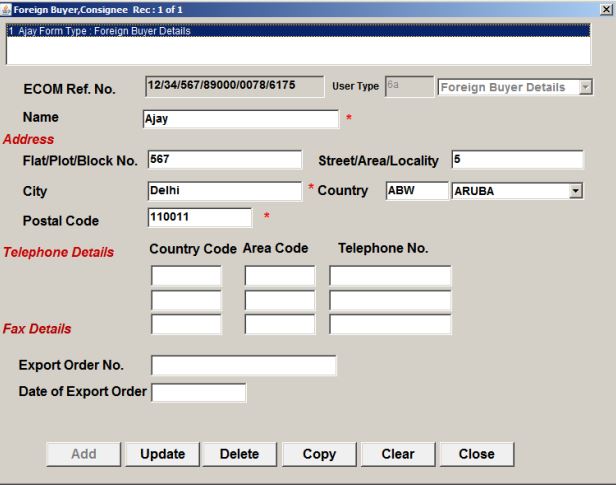
Task: Click the disabled Add button
Action: point(83,454)
